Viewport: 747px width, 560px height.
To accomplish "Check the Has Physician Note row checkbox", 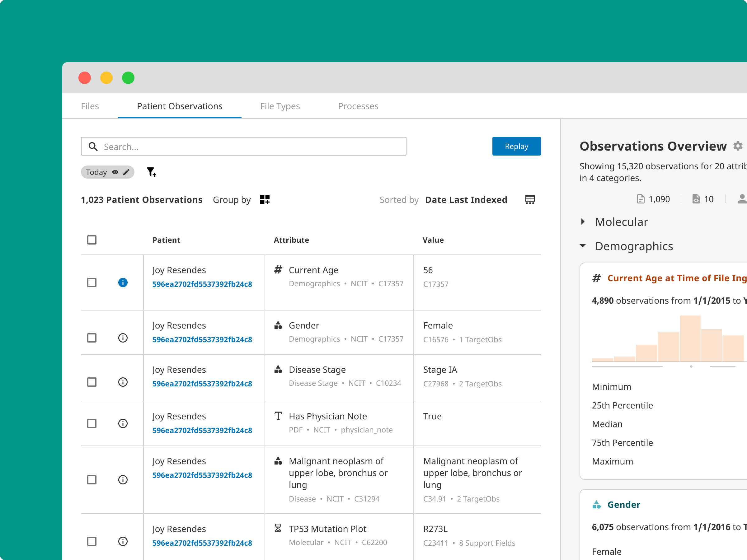I will (x=92, y=424).
